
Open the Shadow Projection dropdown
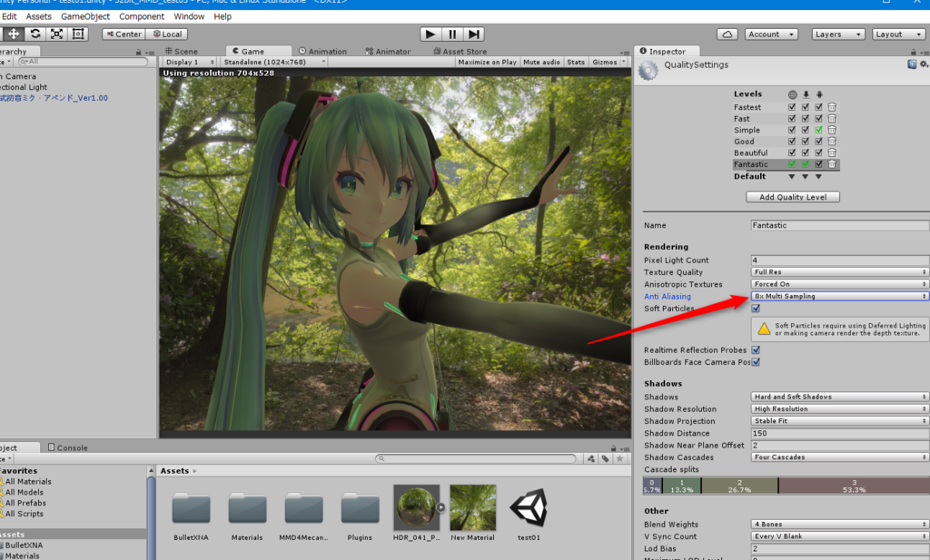coord(840,421)
